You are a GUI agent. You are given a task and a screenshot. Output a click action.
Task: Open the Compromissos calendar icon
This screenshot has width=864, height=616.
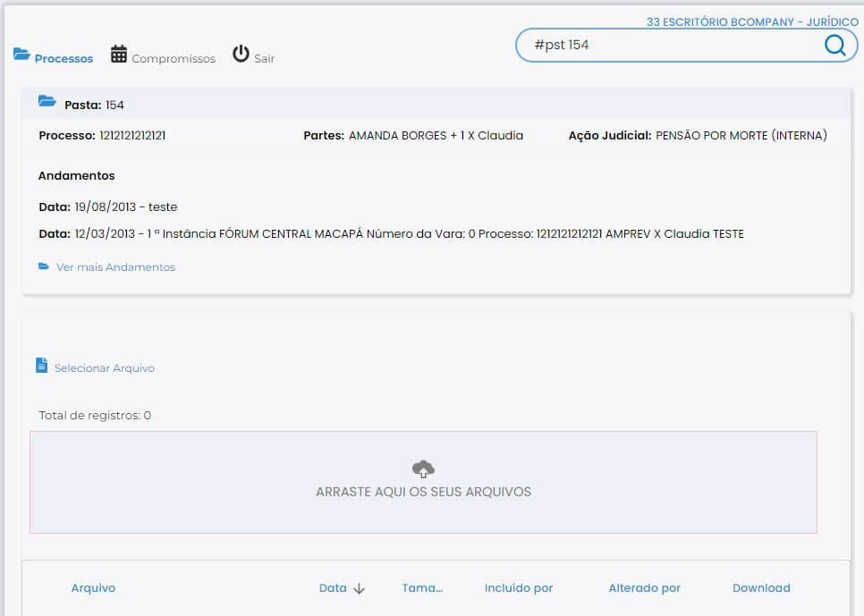tap(117, 53)
